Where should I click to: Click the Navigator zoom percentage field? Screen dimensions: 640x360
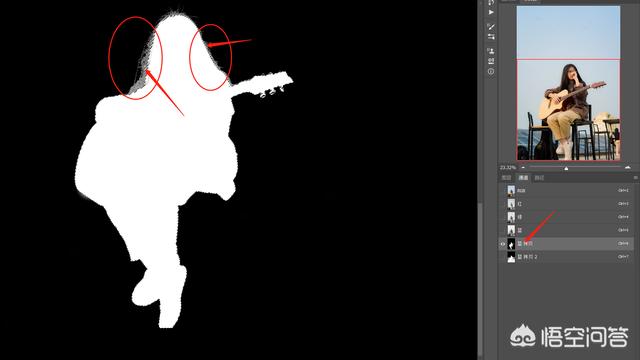pos(508,167)
